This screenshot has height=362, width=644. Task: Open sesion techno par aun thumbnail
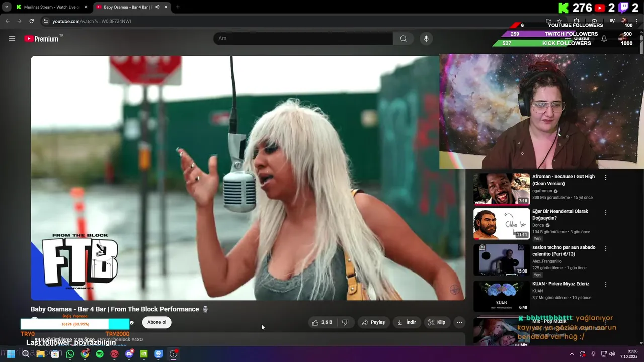502,260
